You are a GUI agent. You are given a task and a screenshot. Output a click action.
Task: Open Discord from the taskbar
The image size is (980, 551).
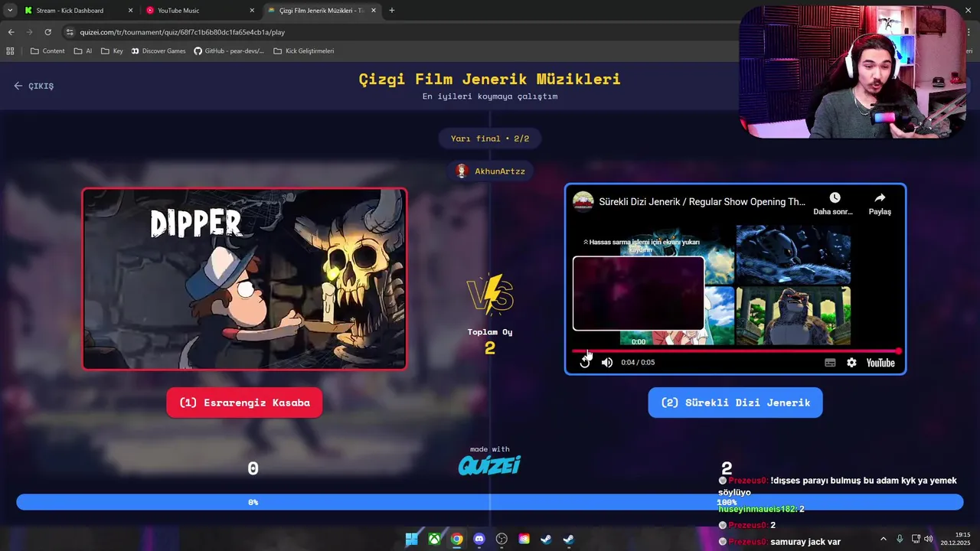(479, 539)
